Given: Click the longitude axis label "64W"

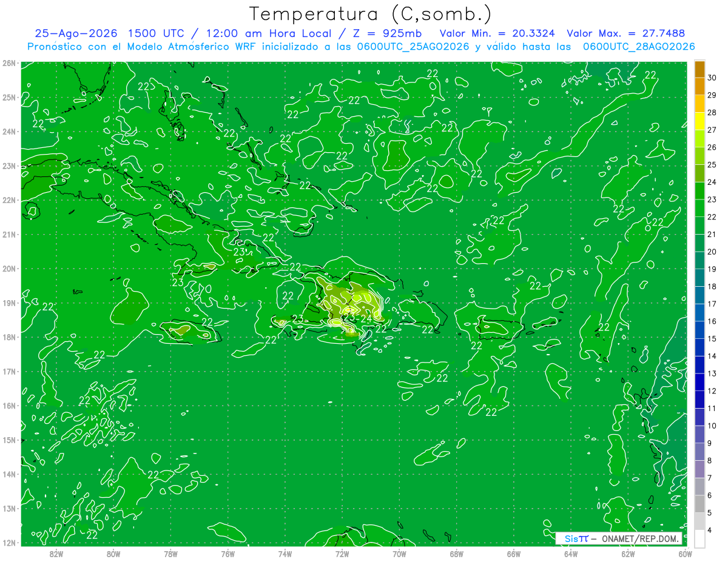Looking at the screenshot, I should 571,554.
